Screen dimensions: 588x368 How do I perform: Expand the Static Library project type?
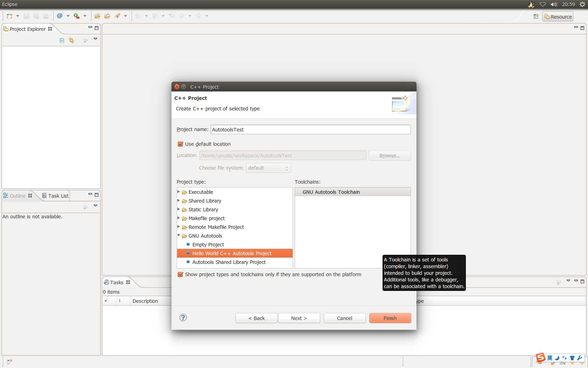click(179, 209)
